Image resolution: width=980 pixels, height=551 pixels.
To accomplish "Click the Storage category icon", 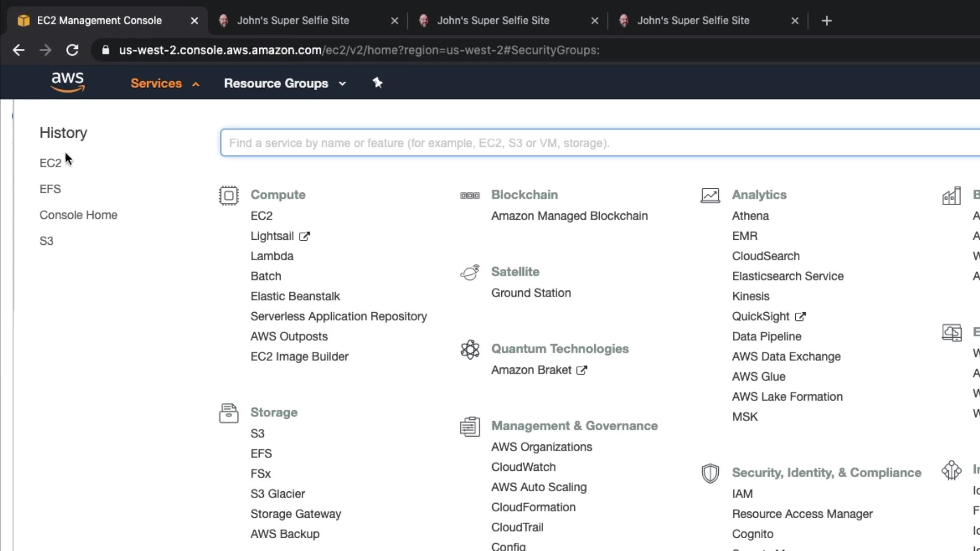I will [229, 413].
